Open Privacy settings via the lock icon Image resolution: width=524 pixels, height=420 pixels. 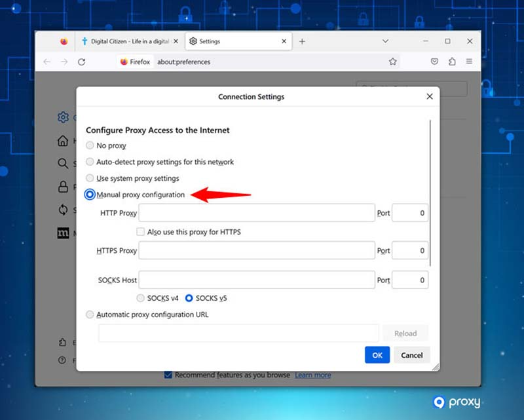(62, 186)
